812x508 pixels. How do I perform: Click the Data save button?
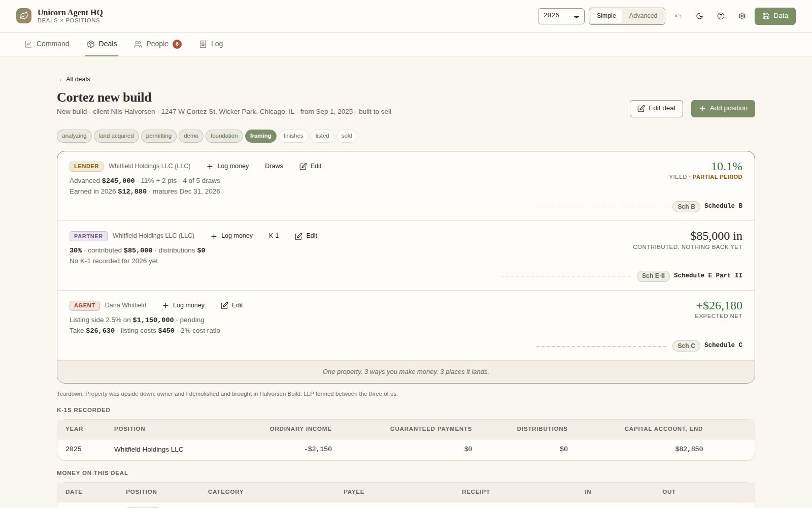click(x=775, y=16)
